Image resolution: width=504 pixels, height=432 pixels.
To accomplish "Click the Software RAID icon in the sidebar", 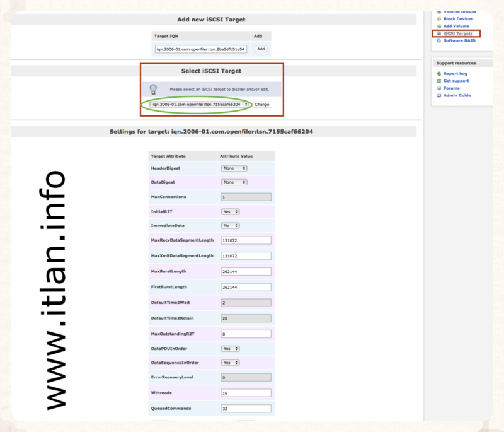I will 438,40.
